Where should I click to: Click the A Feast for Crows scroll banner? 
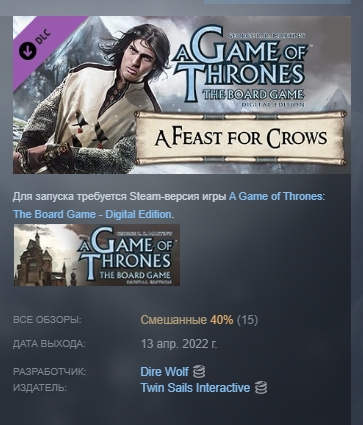tap(240, 138)
